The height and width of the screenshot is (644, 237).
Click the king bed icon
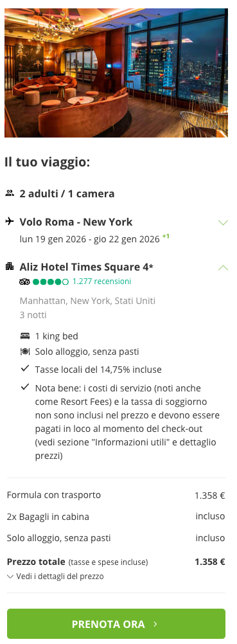point(25,336)
